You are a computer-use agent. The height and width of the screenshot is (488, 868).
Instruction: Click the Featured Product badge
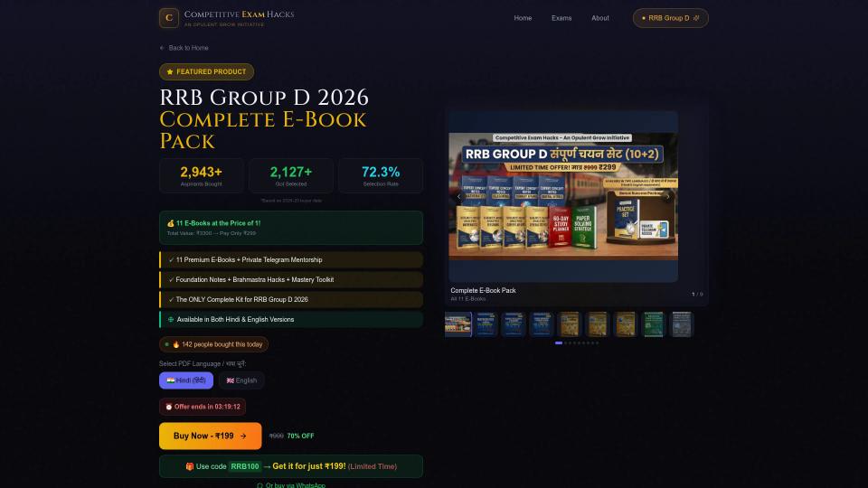(x=206, y=72)
